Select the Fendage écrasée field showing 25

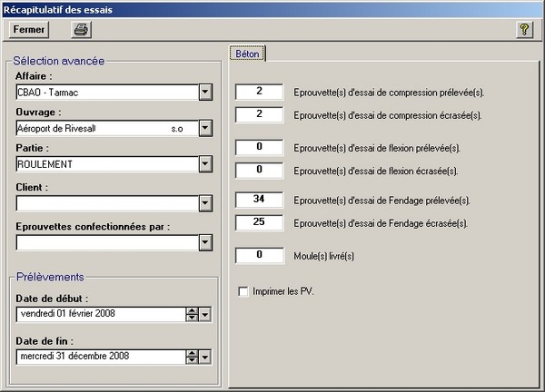point(261,222)
